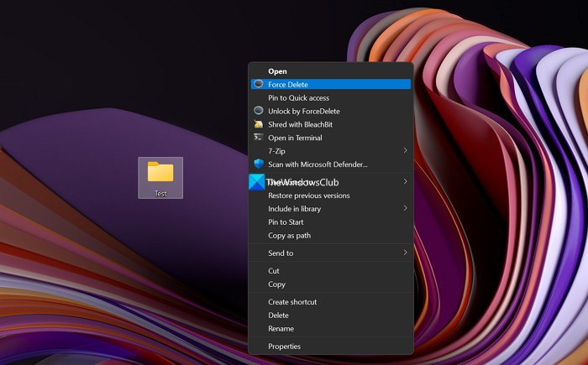Choose Shred with BleachBit
The width and height of the screenshot is (588, 365).
tap(331, 124)
